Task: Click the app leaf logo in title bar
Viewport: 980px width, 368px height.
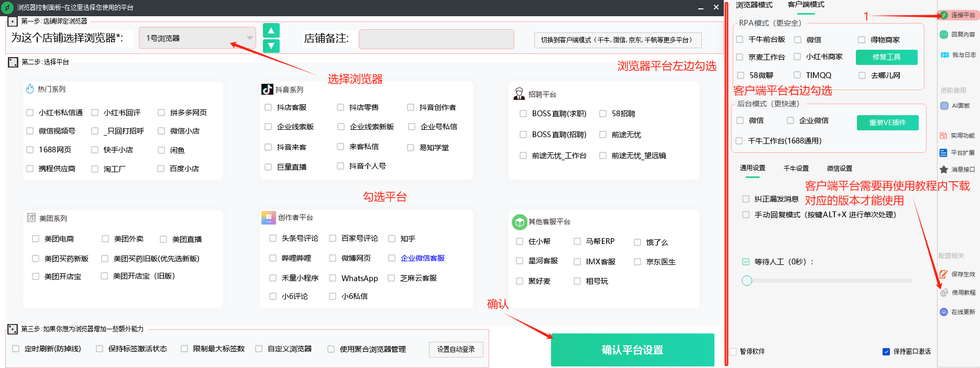Action: click(7, 7)
